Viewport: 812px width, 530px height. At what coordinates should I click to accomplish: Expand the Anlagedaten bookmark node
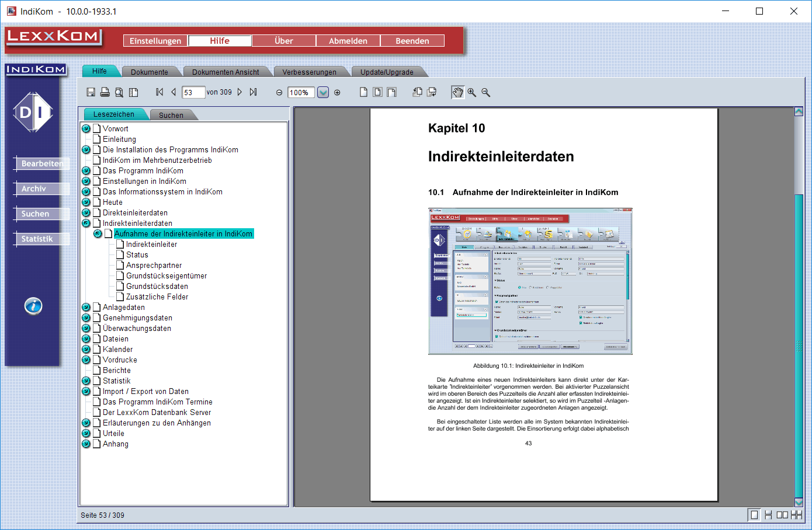coord(86,307)
